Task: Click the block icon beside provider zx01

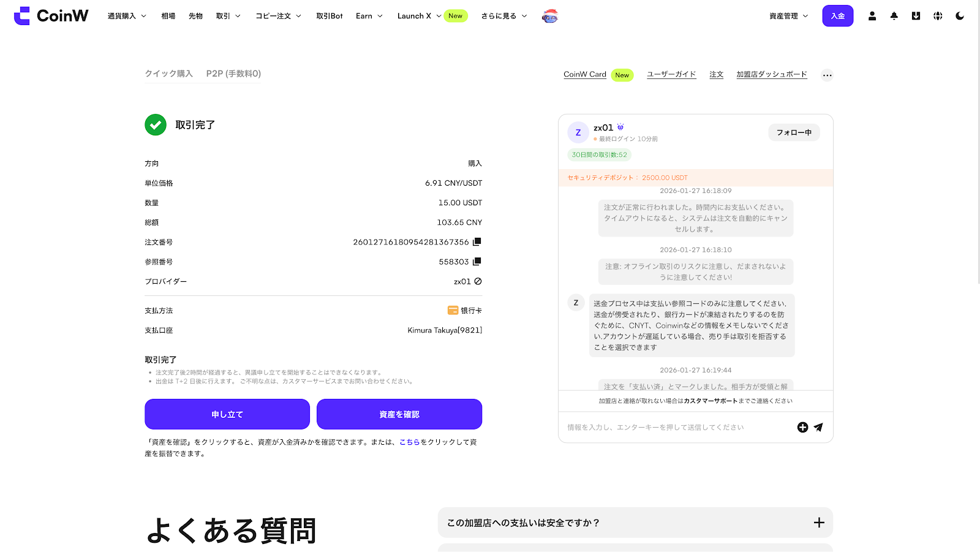Action: 478,281
